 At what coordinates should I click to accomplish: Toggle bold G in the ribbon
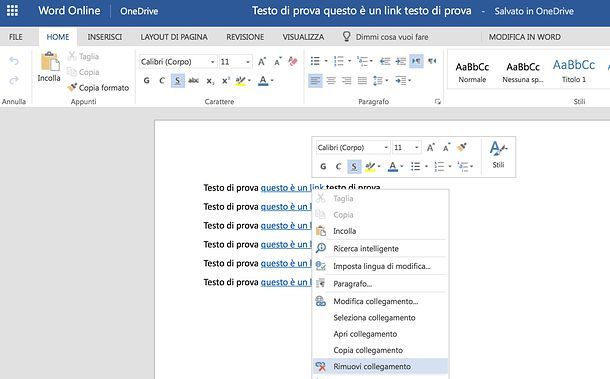pos(147,81)
